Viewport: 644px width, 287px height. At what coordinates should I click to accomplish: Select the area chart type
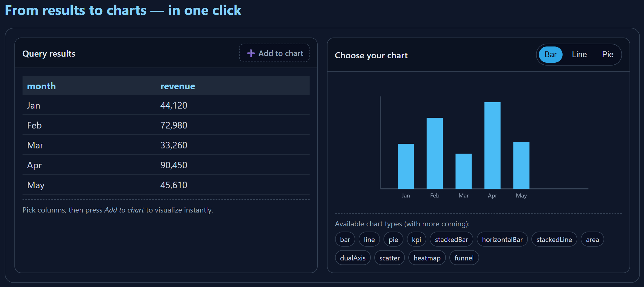(592, 239)
